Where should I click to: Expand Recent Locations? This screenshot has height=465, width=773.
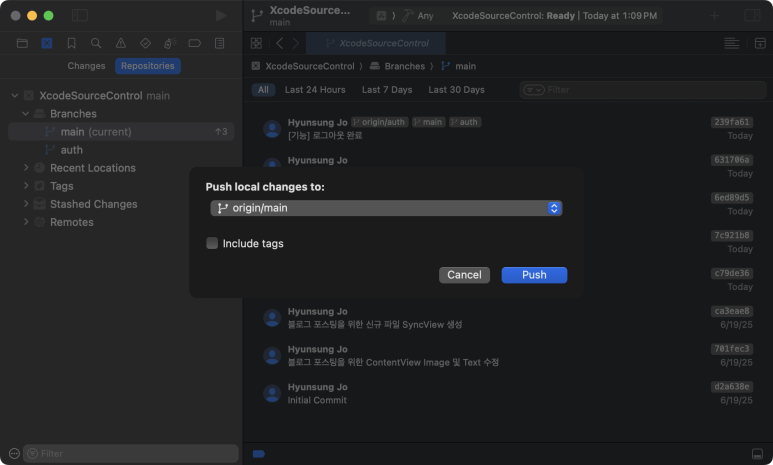pyautogui.click(x=26, y=168)
